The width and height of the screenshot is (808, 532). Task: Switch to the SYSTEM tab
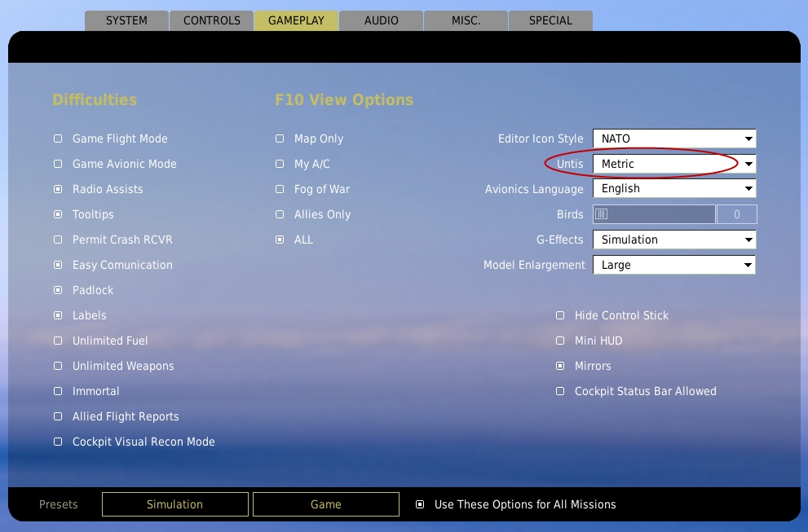(x=126, y=20)
